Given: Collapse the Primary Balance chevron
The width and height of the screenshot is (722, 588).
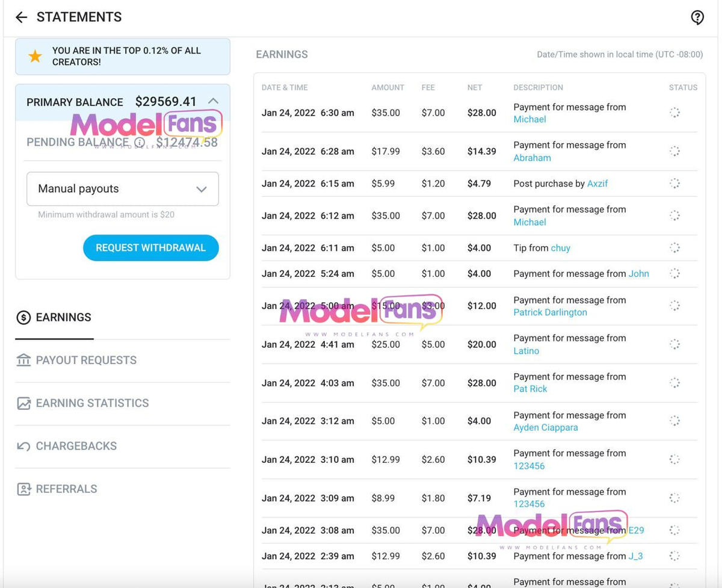Looking at the screenshot, I should click(x=213, y=101).
